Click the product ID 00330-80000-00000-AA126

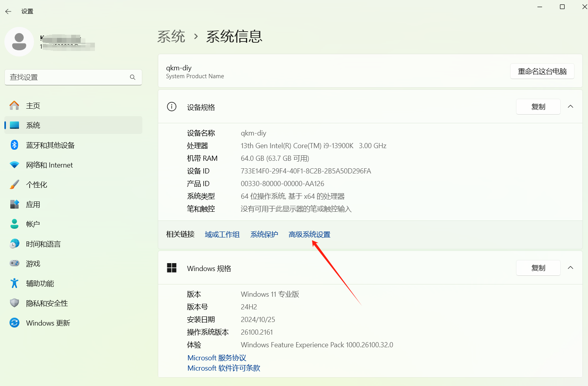pos(282,184)
